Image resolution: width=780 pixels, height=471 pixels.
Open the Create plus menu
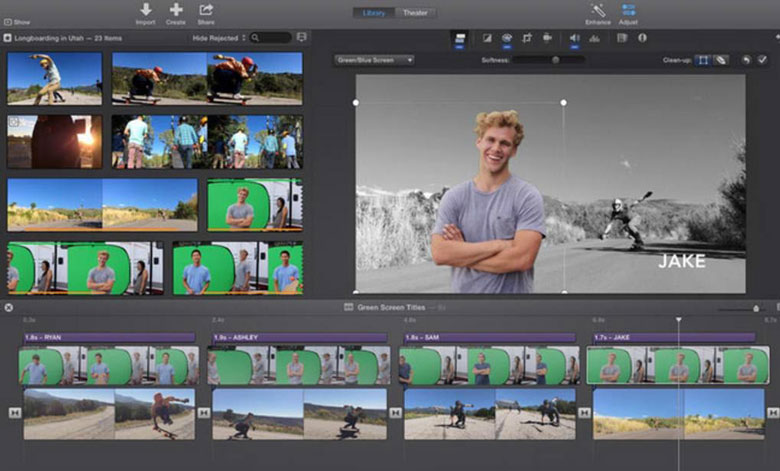pyautogui.click(x=176, y=9)
